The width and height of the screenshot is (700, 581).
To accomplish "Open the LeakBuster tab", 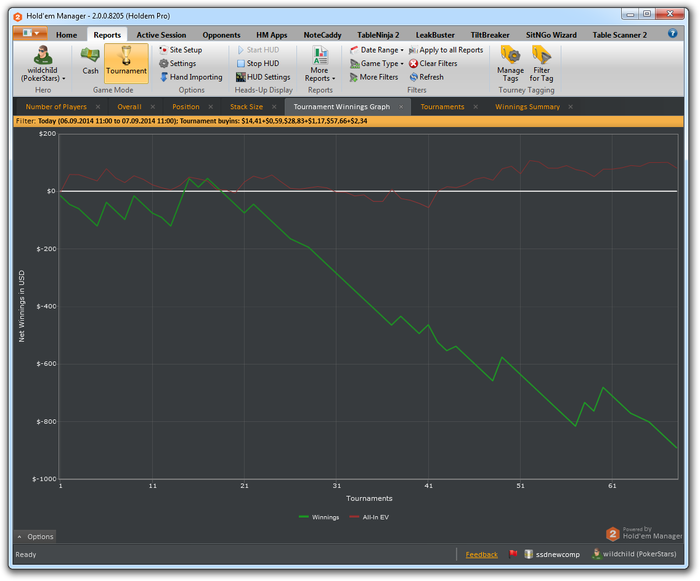I will [435, 35].
